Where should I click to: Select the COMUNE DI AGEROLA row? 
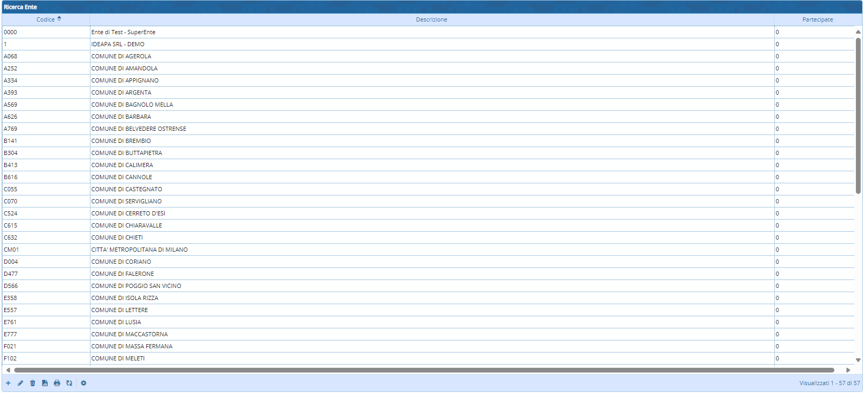pos(121,56)
